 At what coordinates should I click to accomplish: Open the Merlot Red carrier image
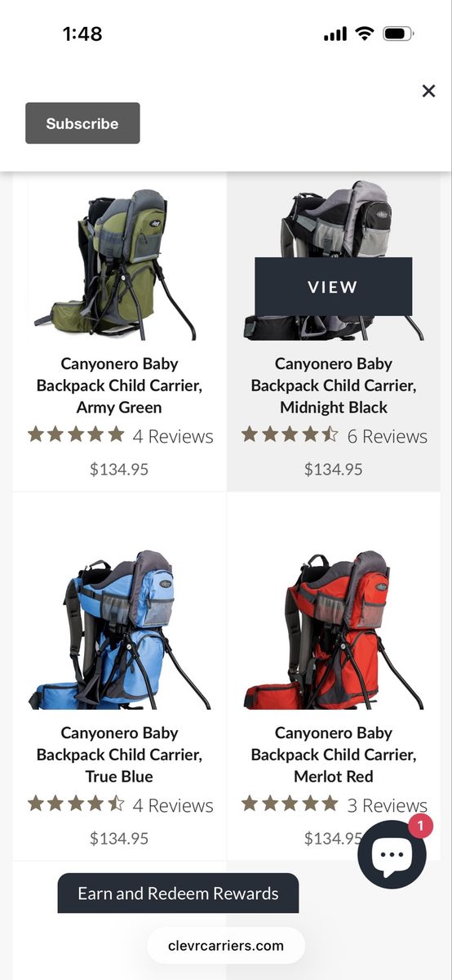coord(334,629)
